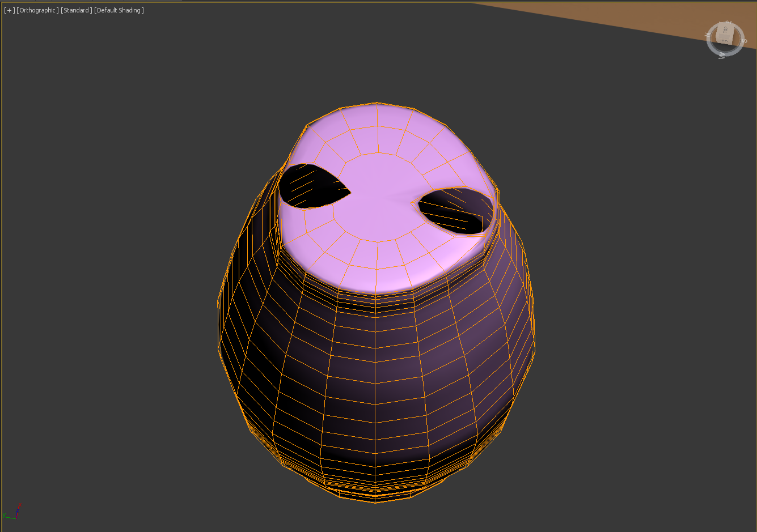
Task: Click empty viewport space below the model
Action: [x=375, y=518]
